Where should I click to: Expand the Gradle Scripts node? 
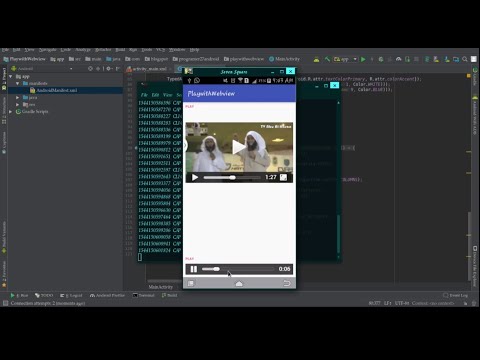pos(11,111)
